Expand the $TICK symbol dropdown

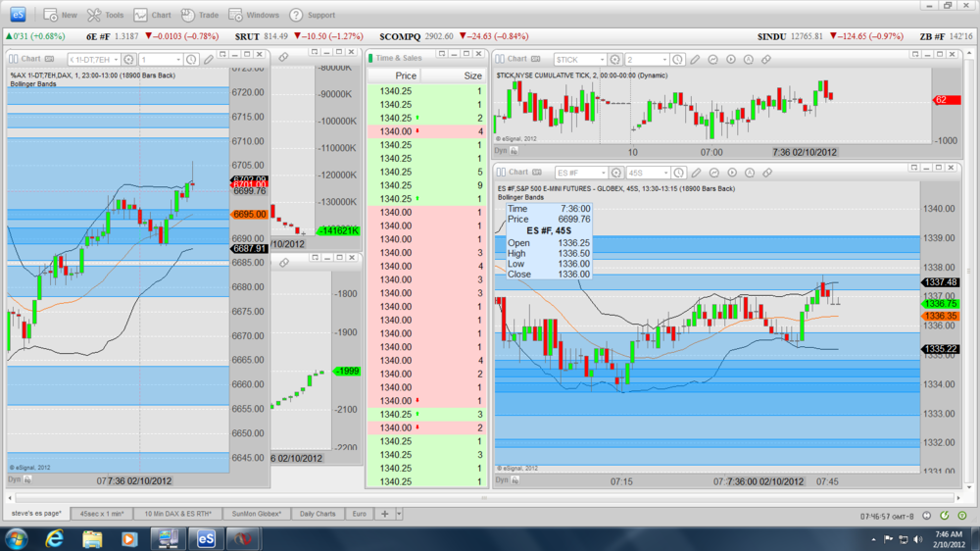(x=602, y=60)
